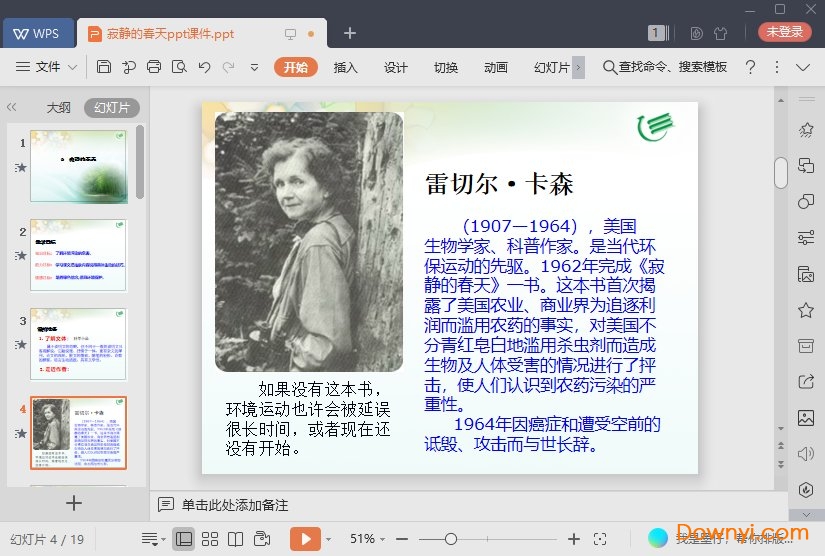Screen dimensions: 825x556
Task: Click the orange slideshow play button
Action: (x=305, y=539)
